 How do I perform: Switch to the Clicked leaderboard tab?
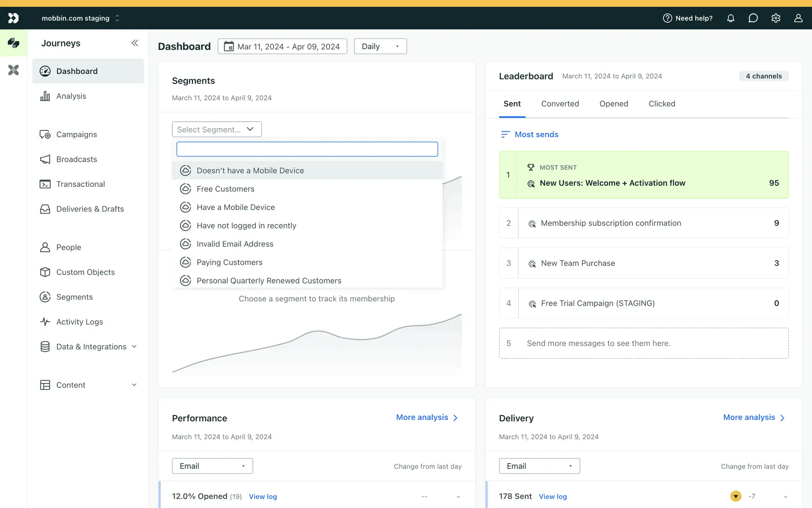[661, 104]
